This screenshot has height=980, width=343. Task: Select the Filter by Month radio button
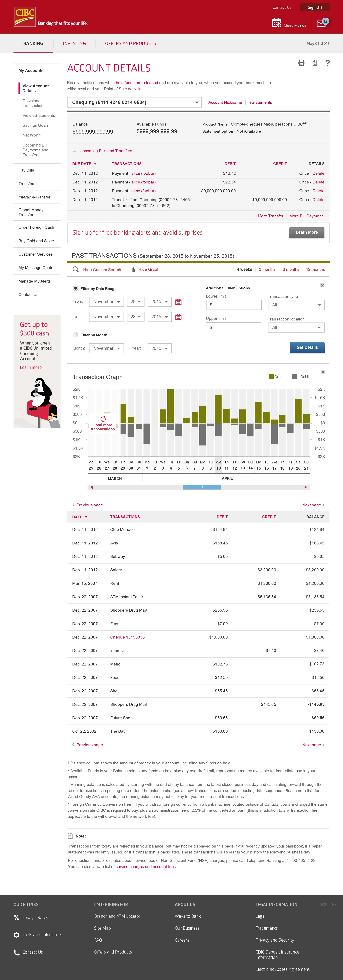(75, 335)
